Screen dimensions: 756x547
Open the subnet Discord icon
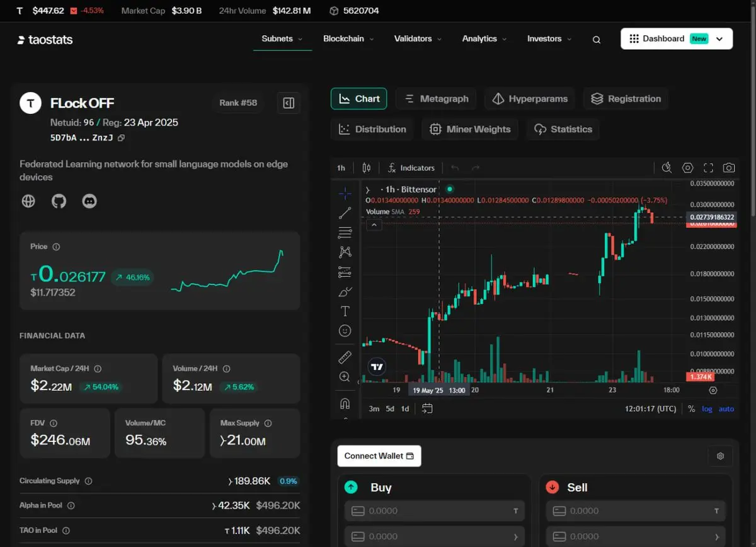(x=89, y=201)
